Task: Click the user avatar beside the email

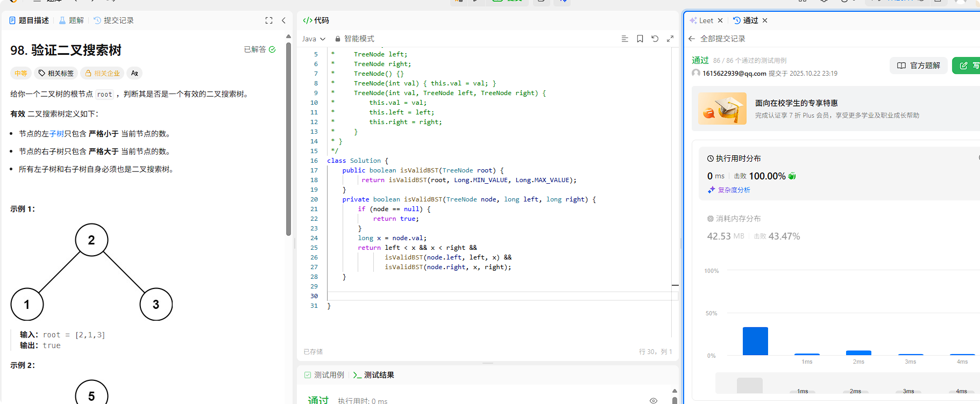Action: coord(696,73)
